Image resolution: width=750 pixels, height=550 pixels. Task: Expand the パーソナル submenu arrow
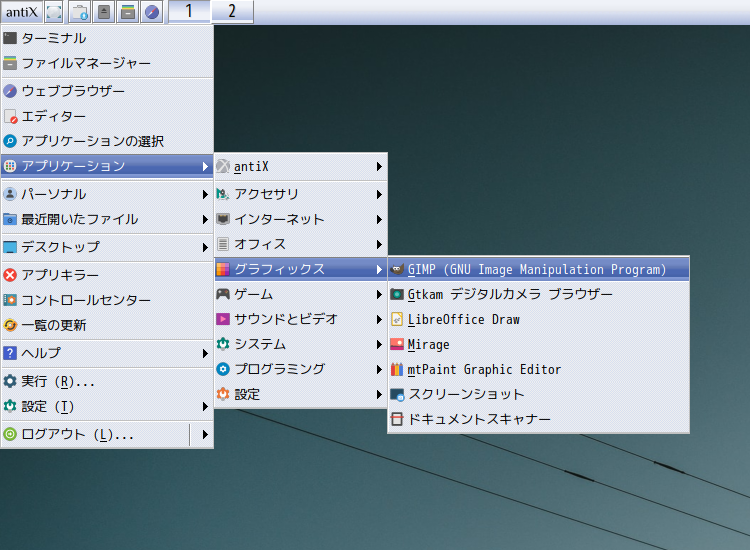tap(205, 194)
